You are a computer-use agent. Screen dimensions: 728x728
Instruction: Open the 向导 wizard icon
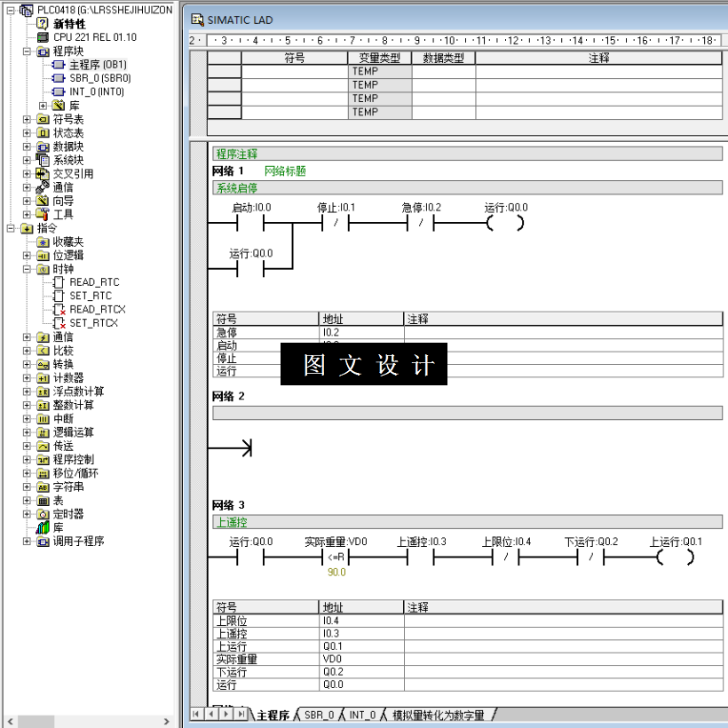click(43, 201)
